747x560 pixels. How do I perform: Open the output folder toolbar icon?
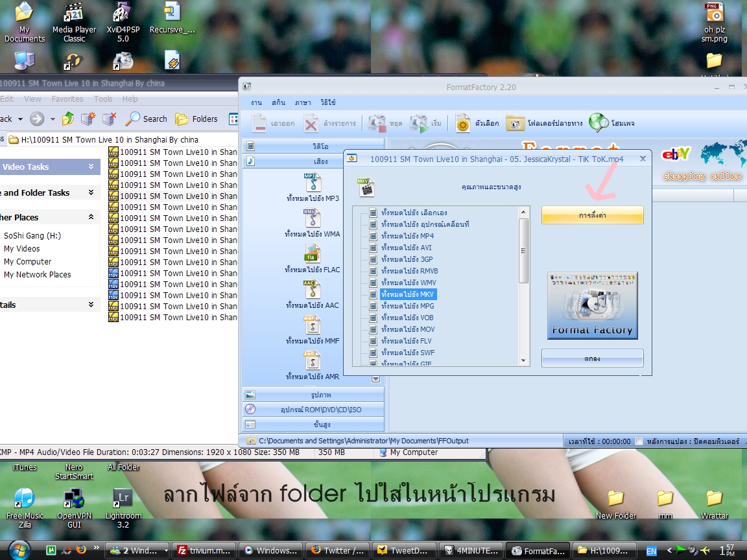click(x=515, y=124)
